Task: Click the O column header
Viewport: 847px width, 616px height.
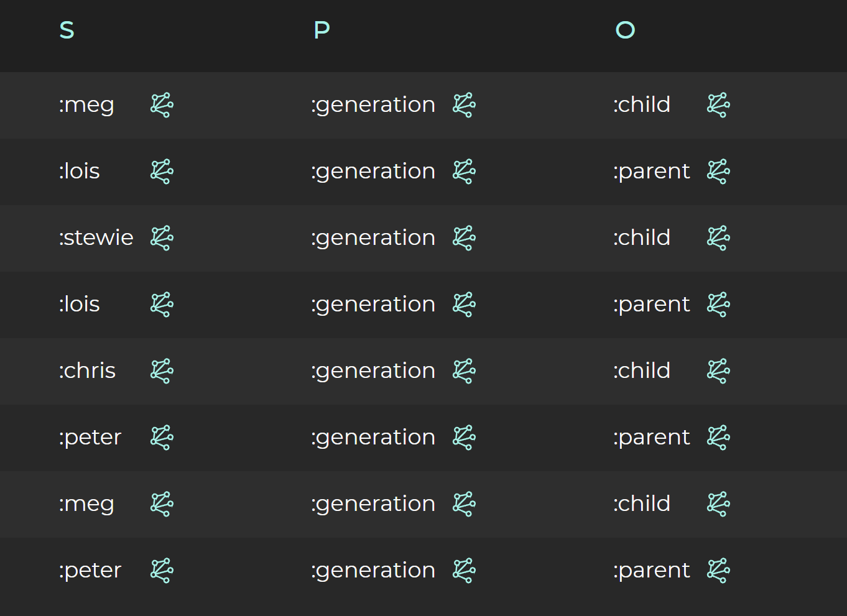Action: [625, 30]
